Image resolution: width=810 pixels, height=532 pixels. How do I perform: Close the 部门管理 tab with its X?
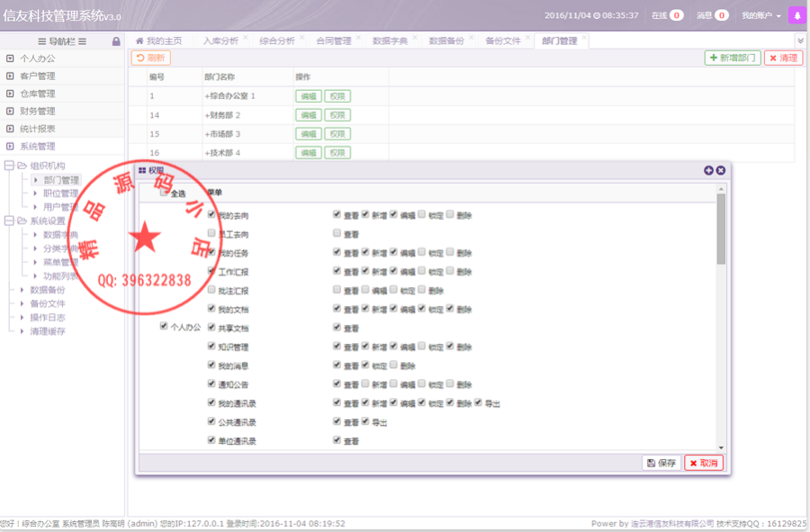point(584,37)
